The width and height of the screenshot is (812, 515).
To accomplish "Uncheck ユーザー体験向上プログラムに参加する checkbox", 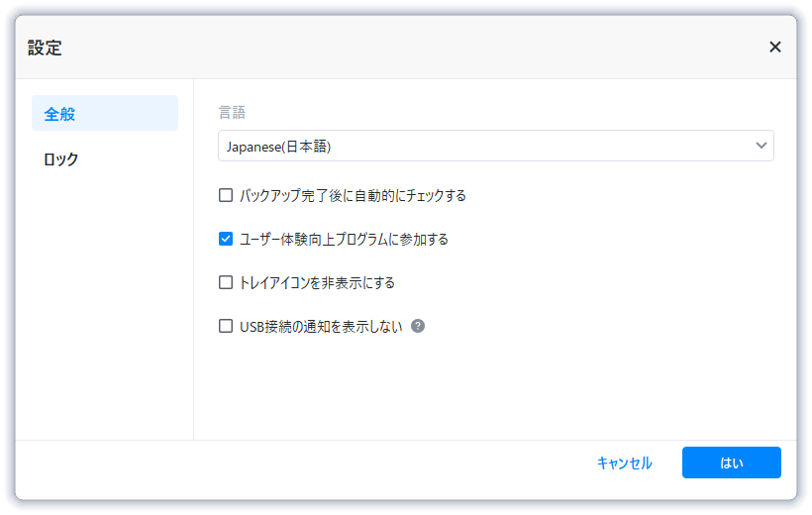I will 226,239.
